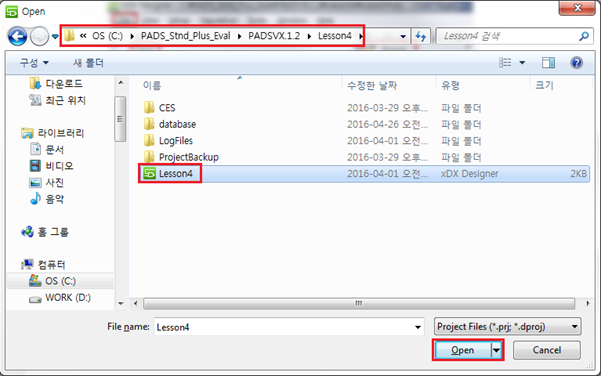The width and height of the screenshot is (601, 376).
Task: Select the ProjectBackup folder
Action: point(189,158)
